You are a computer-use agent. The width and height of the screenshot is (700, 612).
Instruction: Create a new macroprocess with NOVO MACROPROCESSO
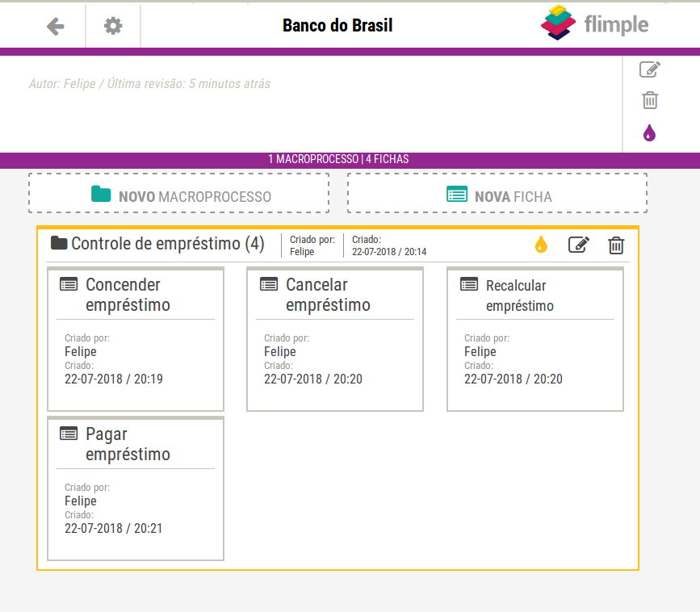coord(179,193)
